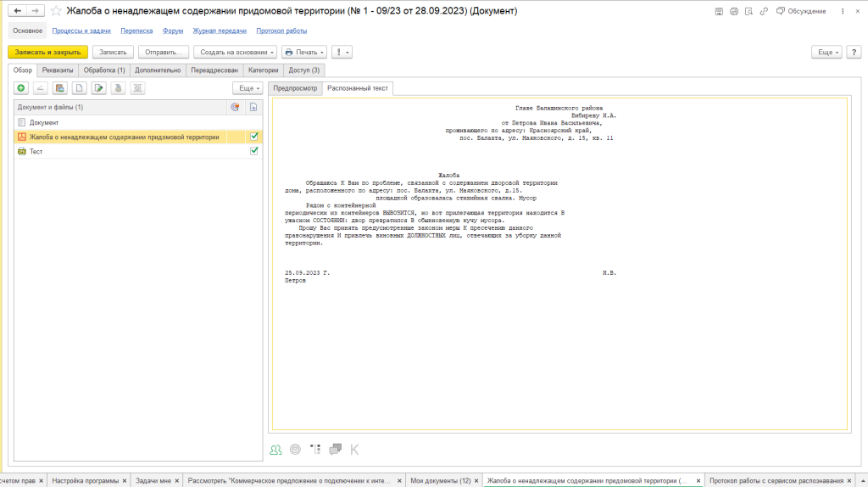868x487 pixels.
Task: Click the title bar save diskette icon
Action: click(720, 11)
